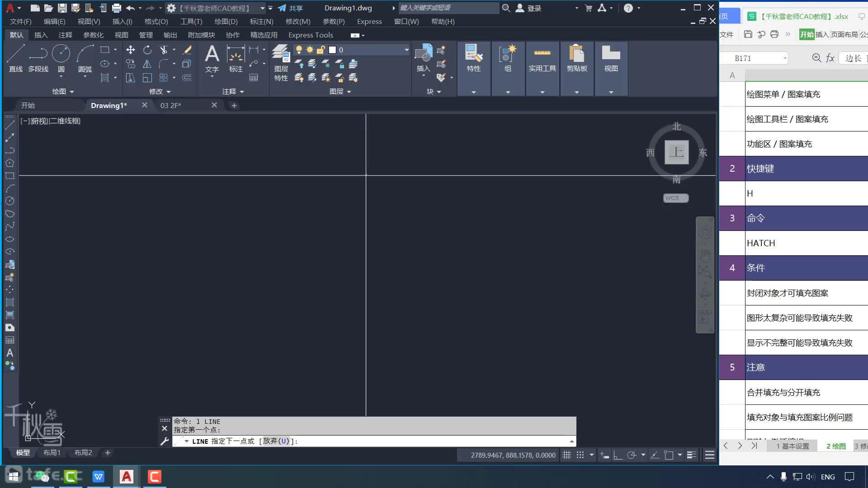Toggle dynamic input in the status bar

click(x=604, y=455)
